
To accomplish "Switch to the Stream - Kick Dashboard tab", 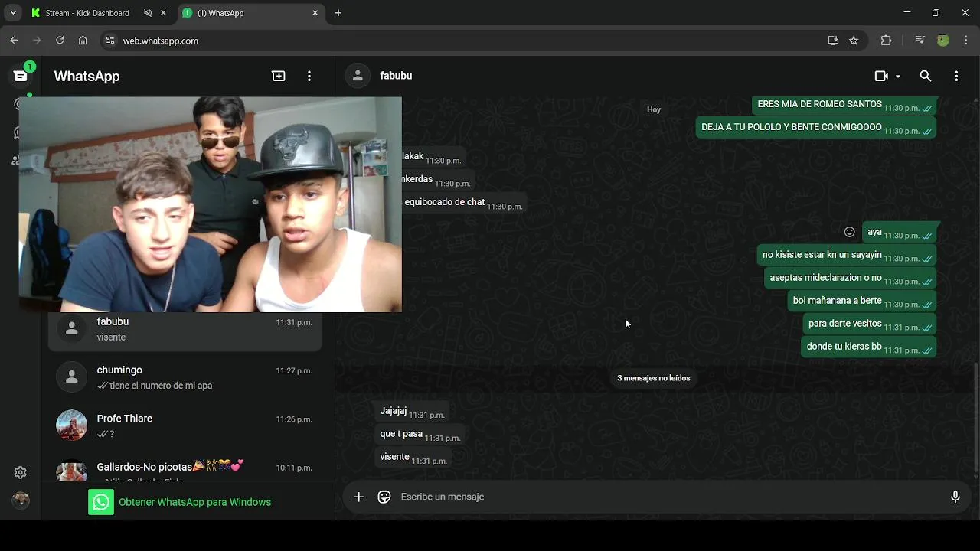I will pyautogui.click(x=87, y=13).
